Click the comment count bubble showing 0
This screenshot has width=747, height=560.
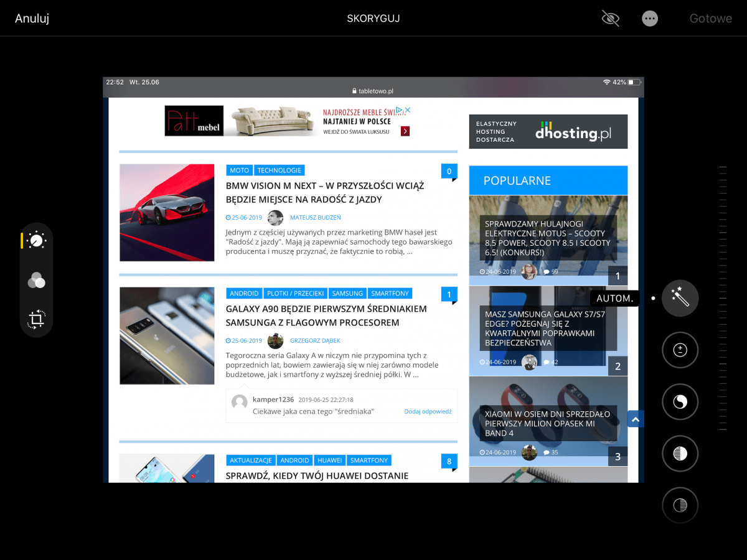point(449,172)
